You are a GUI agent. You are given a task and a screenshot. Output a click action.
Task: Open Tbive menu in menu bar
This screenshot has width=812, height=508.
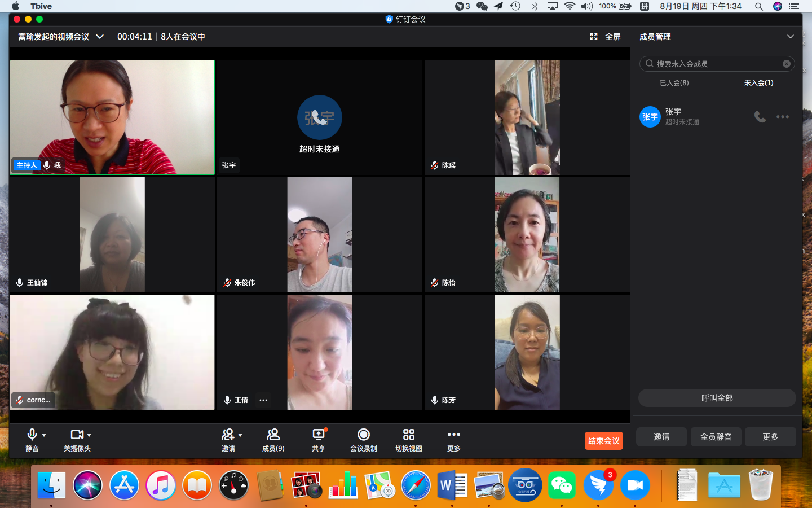[x=41, y=6]
